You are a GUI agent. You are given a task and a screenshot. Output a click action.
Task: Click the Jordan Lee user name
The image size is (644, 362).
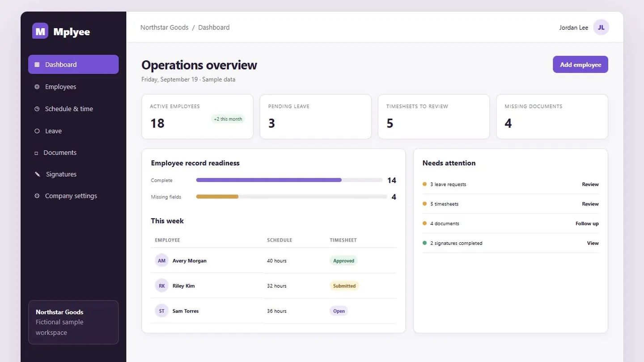click(574, 28)
